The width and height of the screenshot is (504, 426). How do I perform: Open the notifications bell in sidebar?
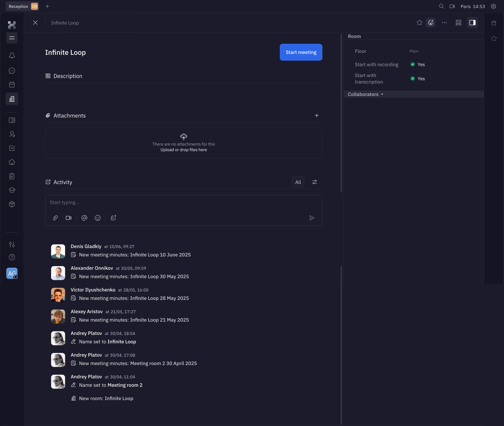(12, 56)
